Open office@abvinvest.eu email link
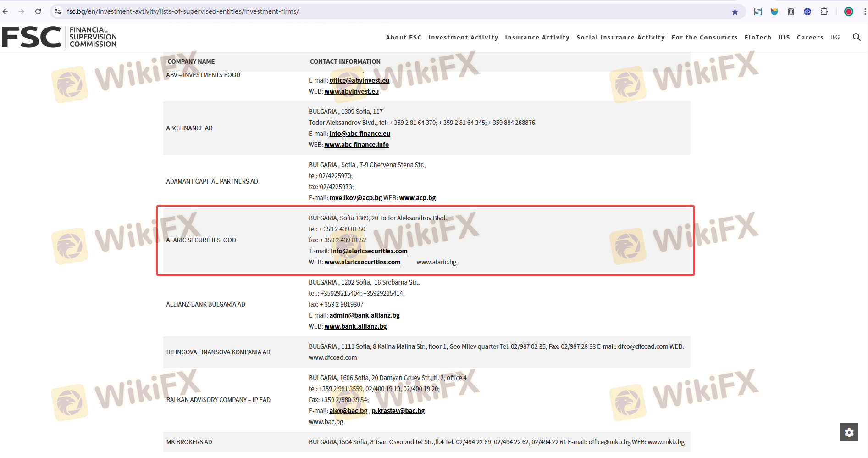 (x=359, y=80)
